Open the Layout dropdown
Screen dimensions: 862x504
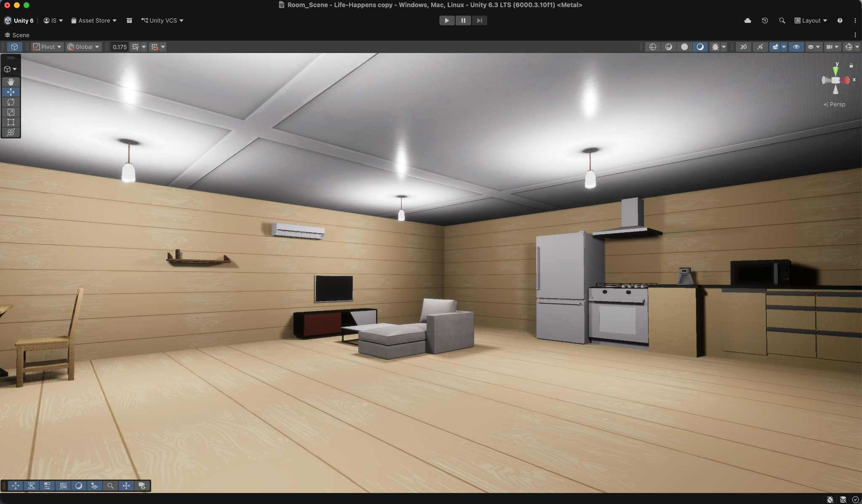[811, 20]
